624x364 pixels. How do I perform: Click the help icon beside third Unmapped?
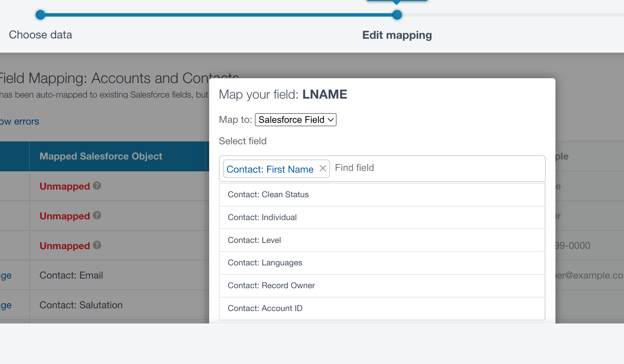(x=97, y=245)
